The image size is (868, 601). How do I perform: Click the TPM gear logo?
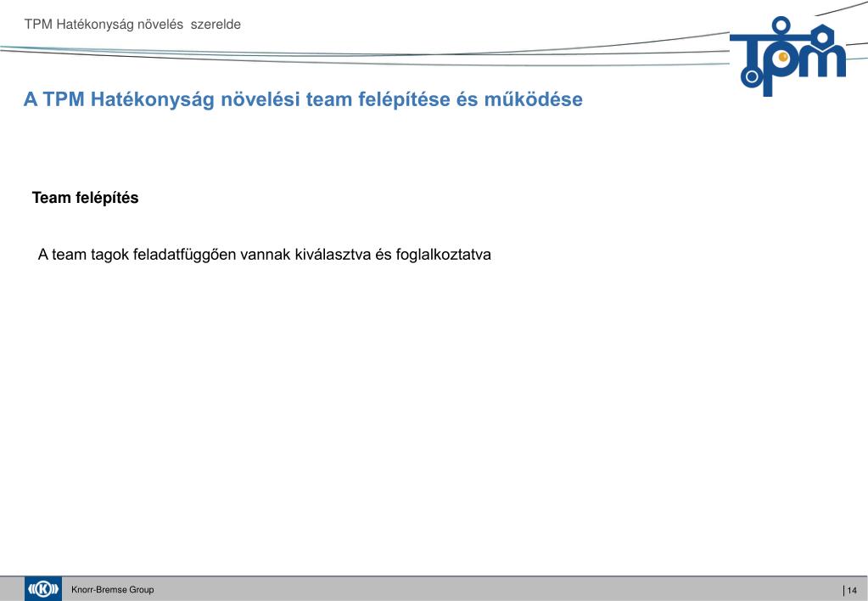788,55
